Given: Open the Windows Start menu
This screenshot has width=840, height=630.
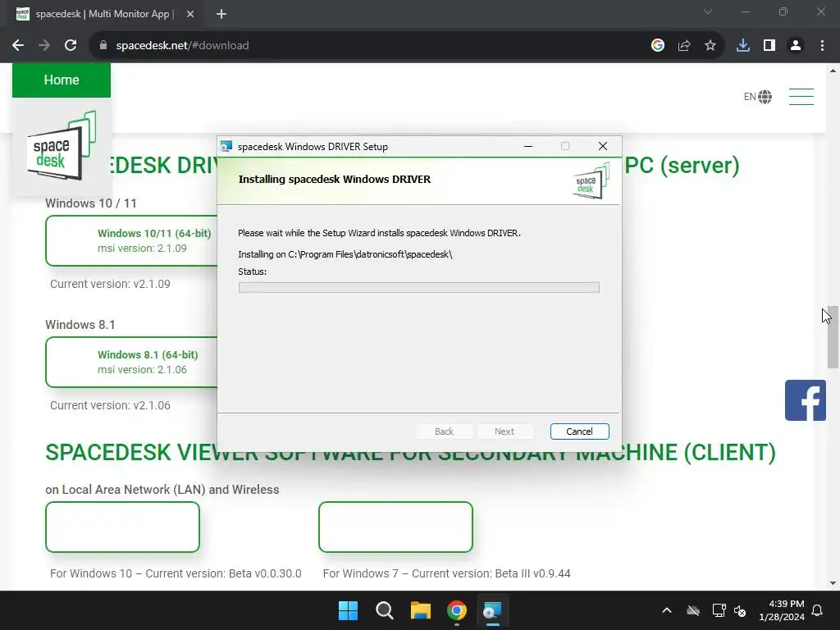Looking at the screenshot, I should tap(348, 610).
